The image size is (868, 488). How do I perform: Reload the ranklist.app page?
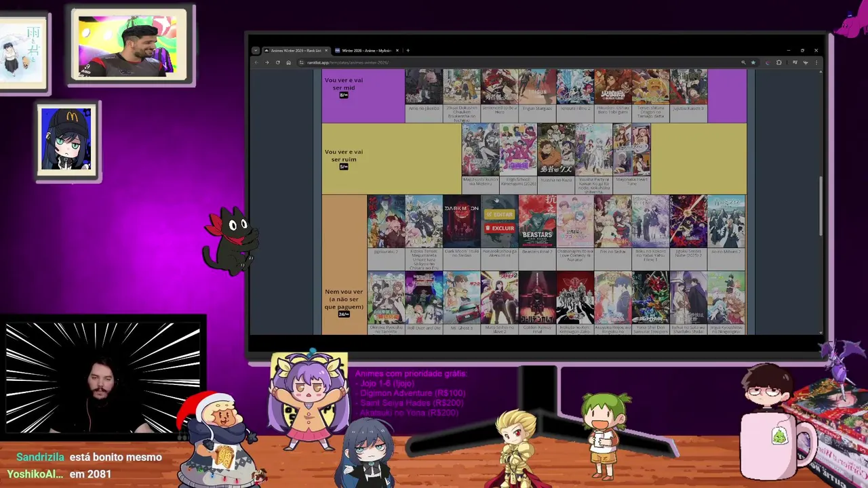[277, 62]
